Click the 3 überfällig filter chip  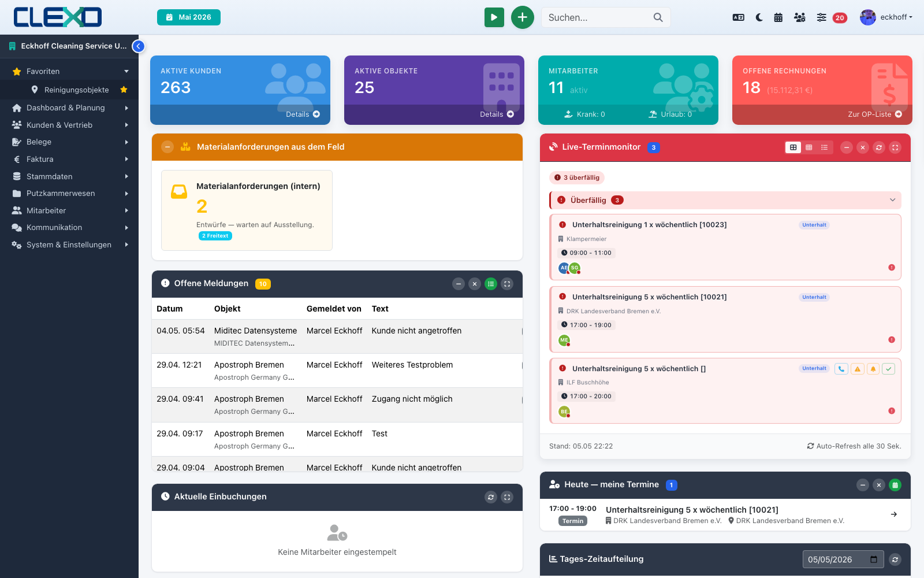coord(577,177)
